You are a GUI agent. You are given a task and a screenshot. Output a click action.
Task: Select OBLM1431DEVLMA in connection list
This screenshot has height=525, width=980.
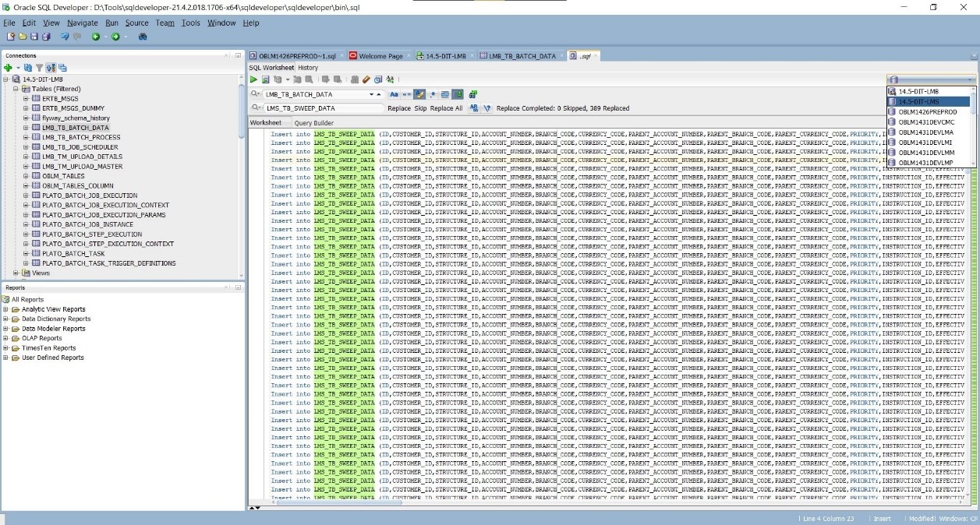coord(929,132)
